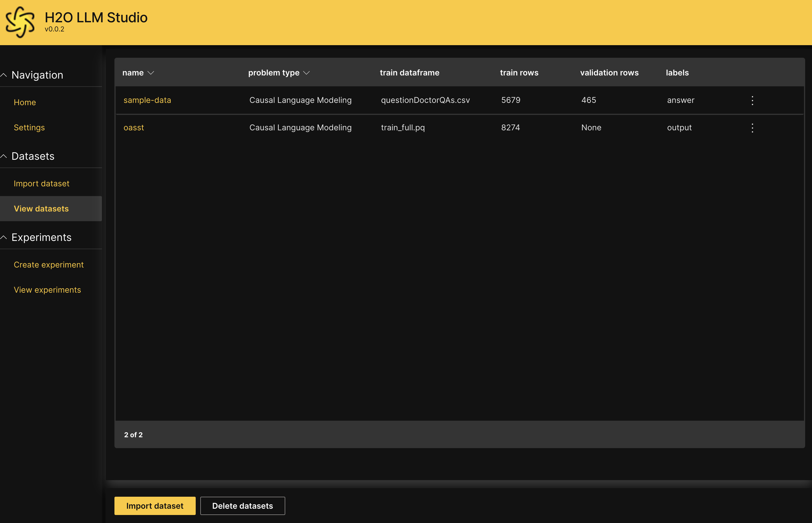
Task: Navigate to Home menu item
Action: [24, 102]
